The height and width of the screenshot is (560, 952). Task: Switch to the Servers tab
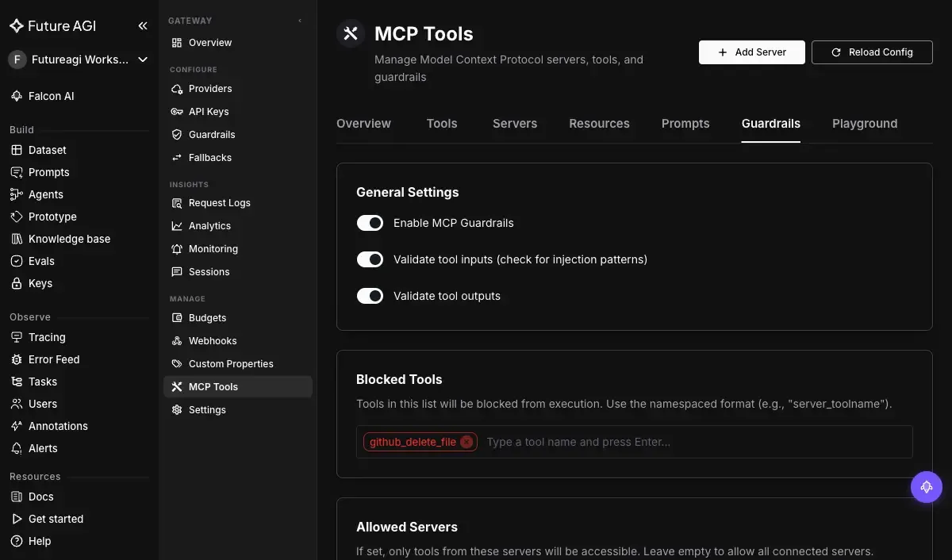pyautogui.click(x=515, y=124)
